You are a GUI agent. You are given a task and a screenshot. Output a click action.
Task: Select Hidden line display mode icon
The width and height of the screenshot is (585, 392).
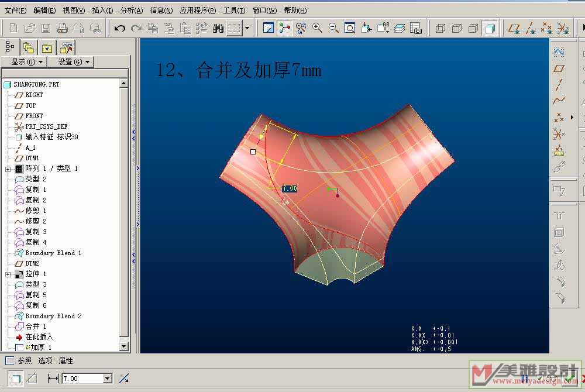click(457, 28)
